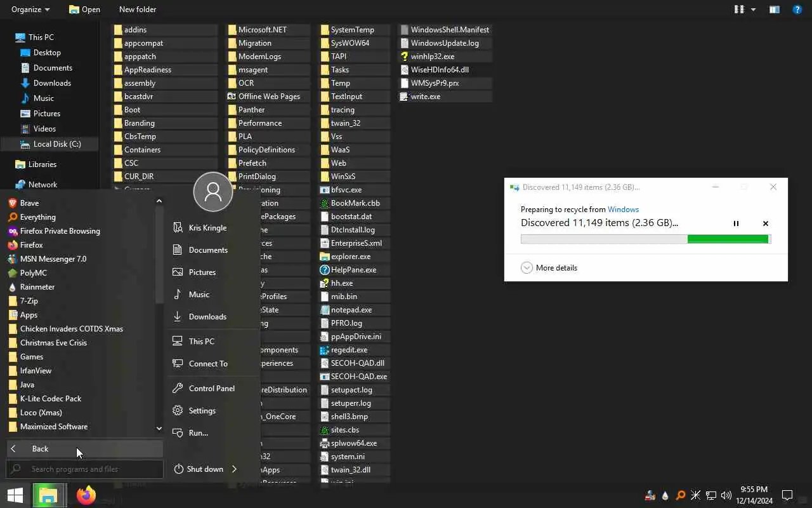
Task: Click the user account avatar picture
Action: [x=213, y=192]
